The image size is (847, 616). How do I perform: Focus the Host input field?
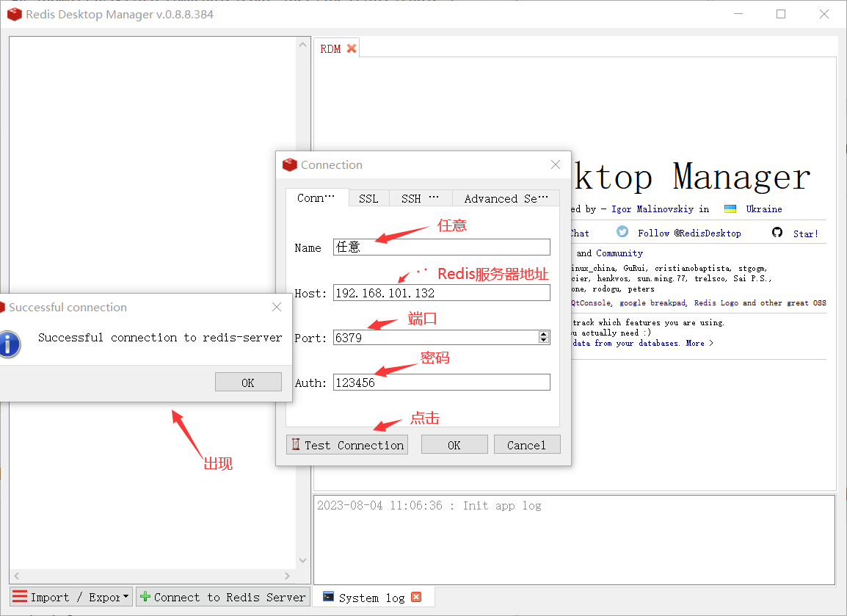(x=441, y=293)
